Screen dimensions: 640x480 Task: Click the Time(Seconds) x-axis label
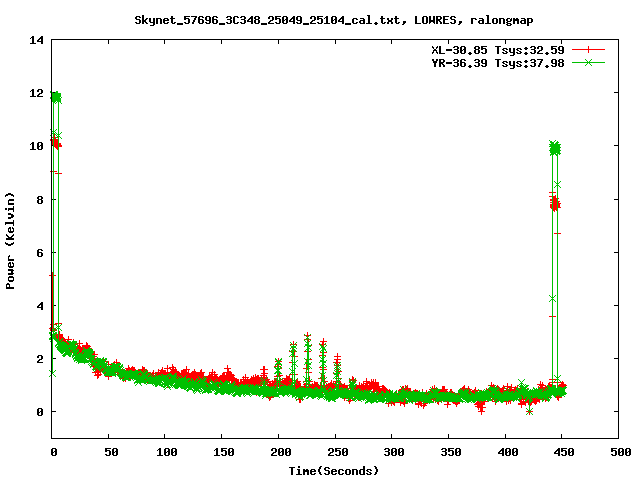click(334, 471)
